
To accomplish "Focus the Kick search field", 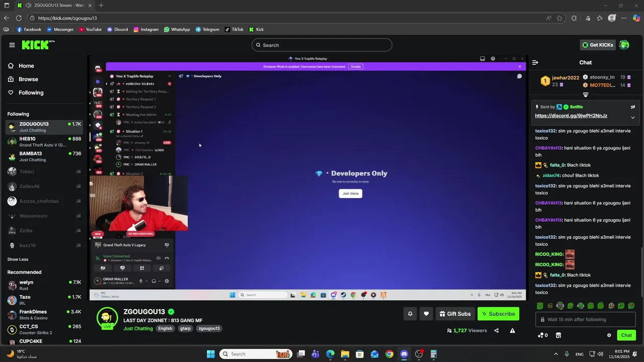I will pos(322,45).
